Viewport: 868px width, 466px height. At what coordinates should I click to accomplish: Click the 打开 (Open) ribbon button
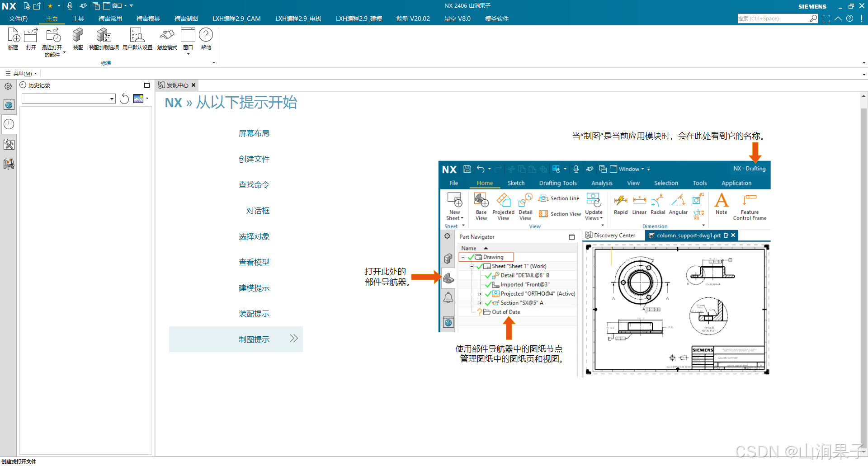tap(31, 39)
